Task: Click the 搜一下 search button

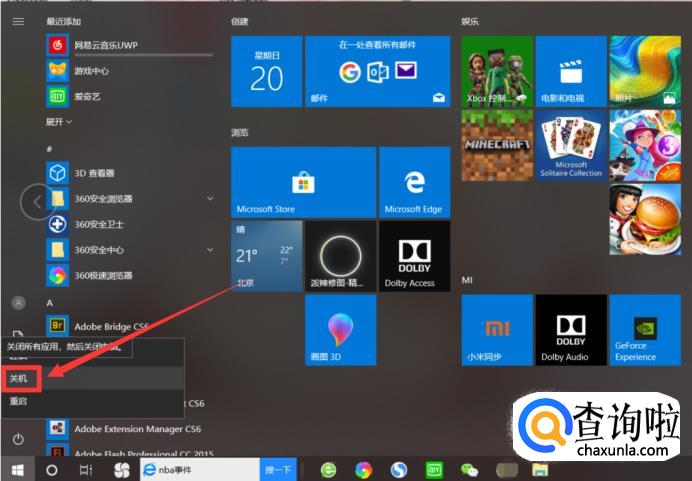Action: click(278, 470)
